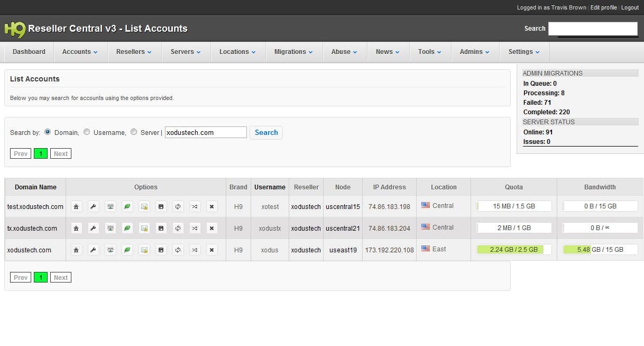
Task: Expand the Settings dropdown menu
Action: pyautogui.click(x=524, y=52)
